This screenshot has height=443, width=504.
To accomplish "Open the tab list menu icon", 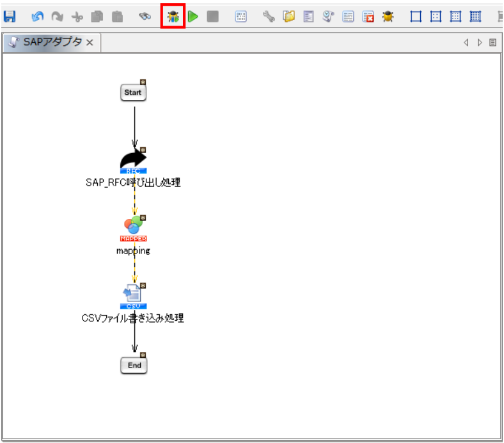I will [492, 42].
